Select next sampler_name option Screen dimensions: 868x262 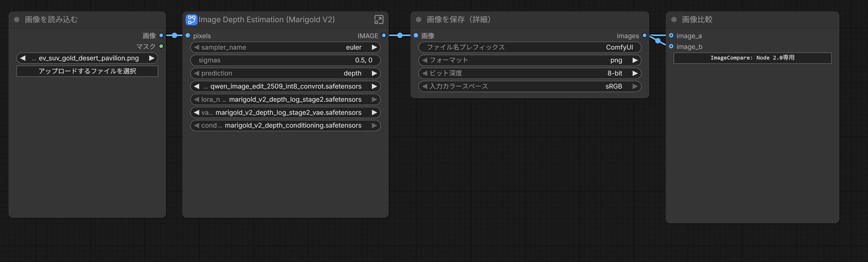click(374, 47)
